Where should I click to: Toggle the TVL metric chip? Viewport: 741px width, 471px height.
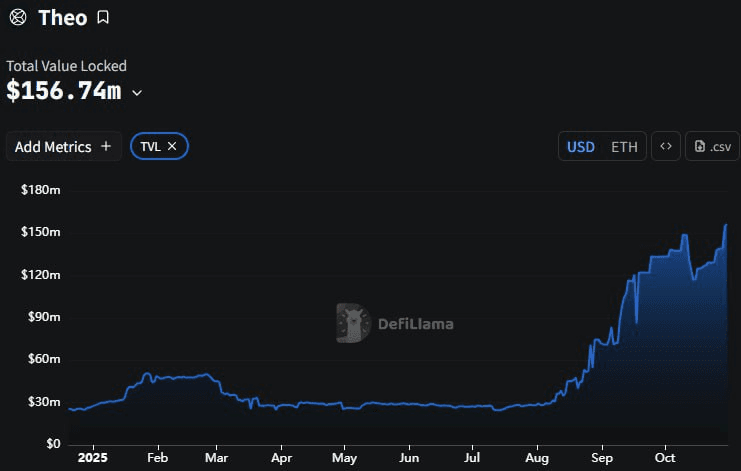coord(150,146)
